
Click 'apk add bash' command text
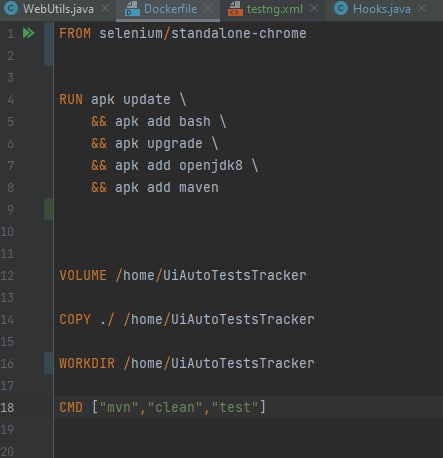[163, 122]
